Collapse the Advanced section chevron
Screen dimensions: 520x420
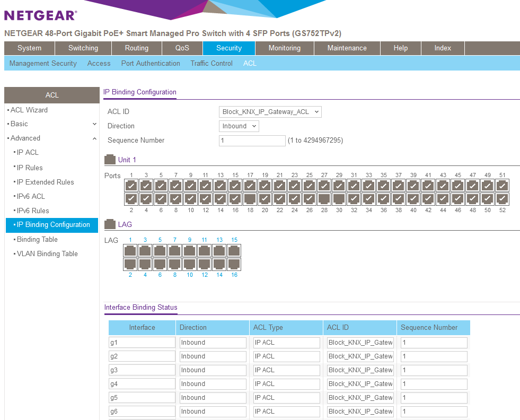click(x=94, y=138)
